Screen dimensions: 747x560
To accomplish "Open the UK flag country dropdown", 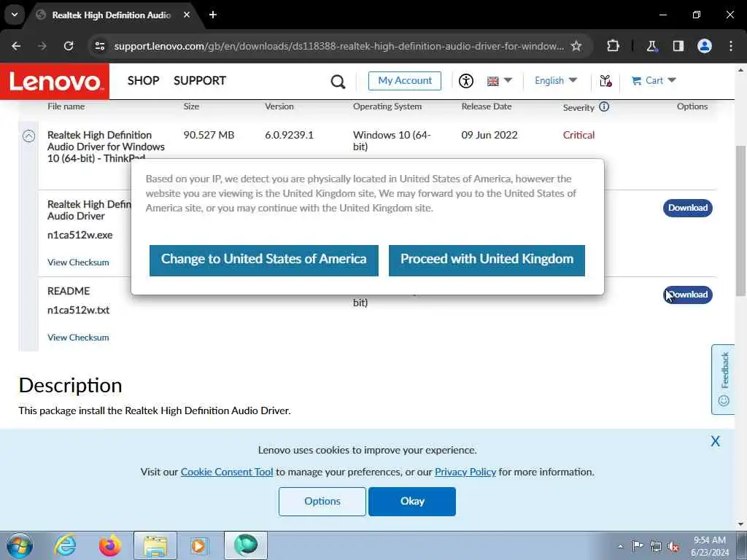I will (499, 80).
